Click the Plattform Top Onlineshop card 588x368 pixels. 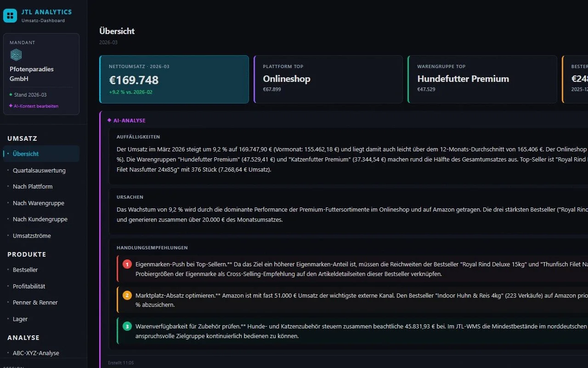pos(328,79)
